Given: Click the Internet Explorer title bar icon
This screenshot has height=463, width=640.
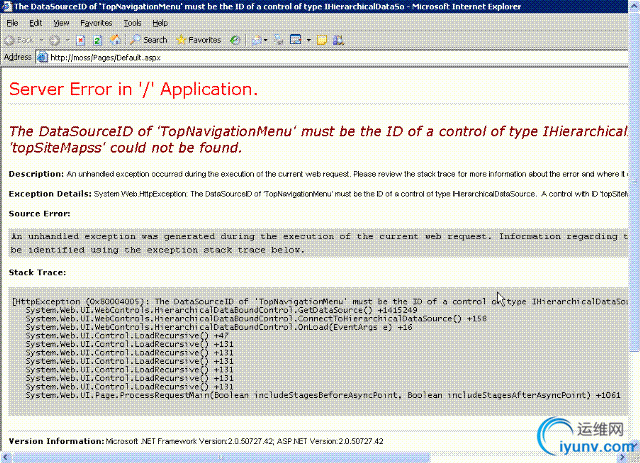Looking at the screenshot, I should [7, 7].
